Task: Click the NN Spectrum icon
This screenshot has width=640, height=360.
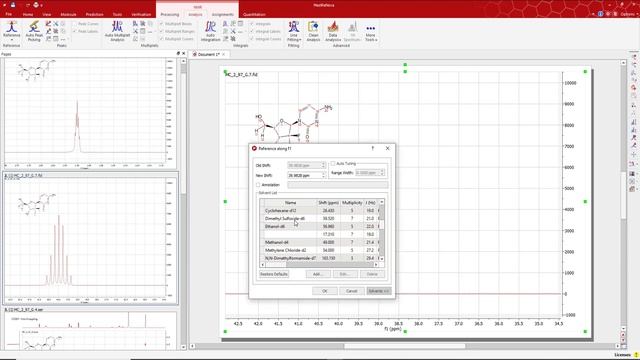Action: (352, 31)
